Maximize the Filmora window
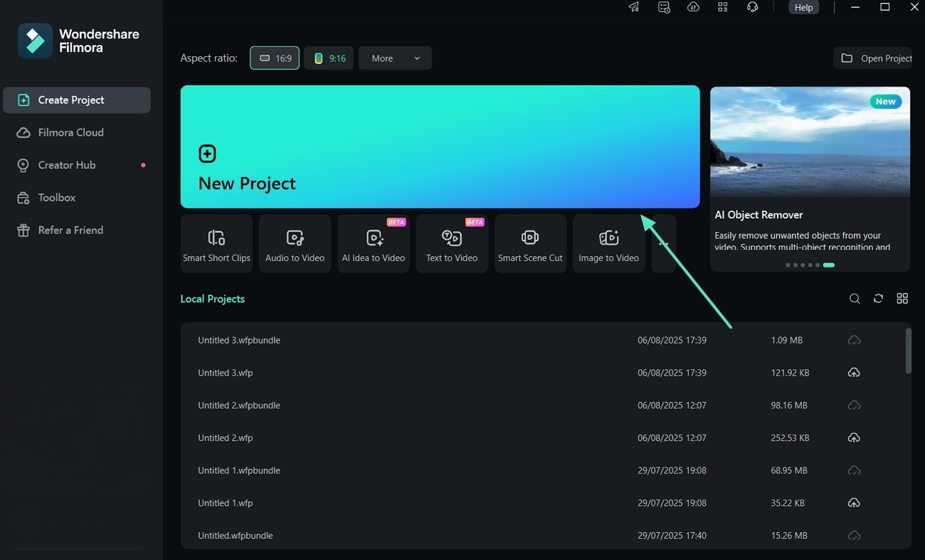Viewport: 925px width, 560px height. pyautogui.click(x=885, y=7)
